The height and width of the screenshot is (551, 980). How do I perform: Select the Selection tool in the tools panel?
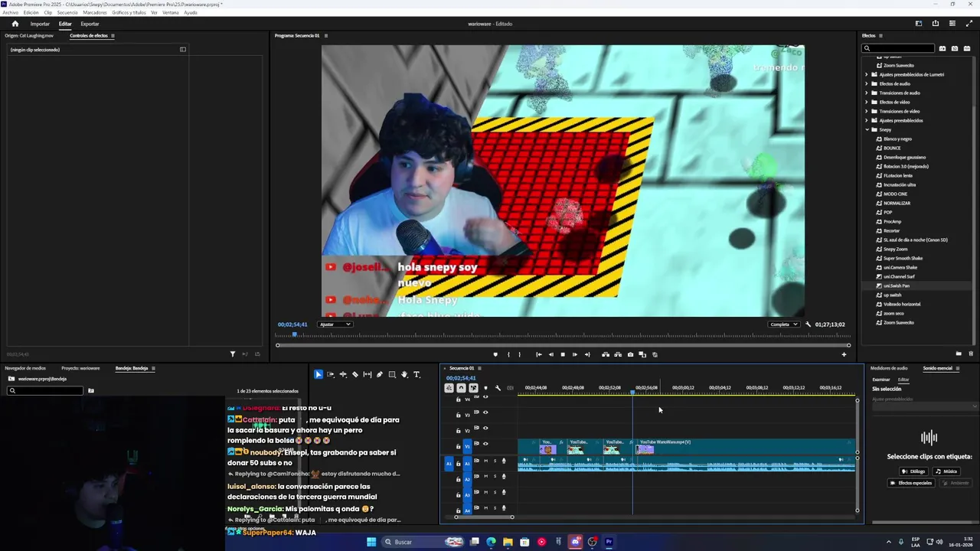318,374
